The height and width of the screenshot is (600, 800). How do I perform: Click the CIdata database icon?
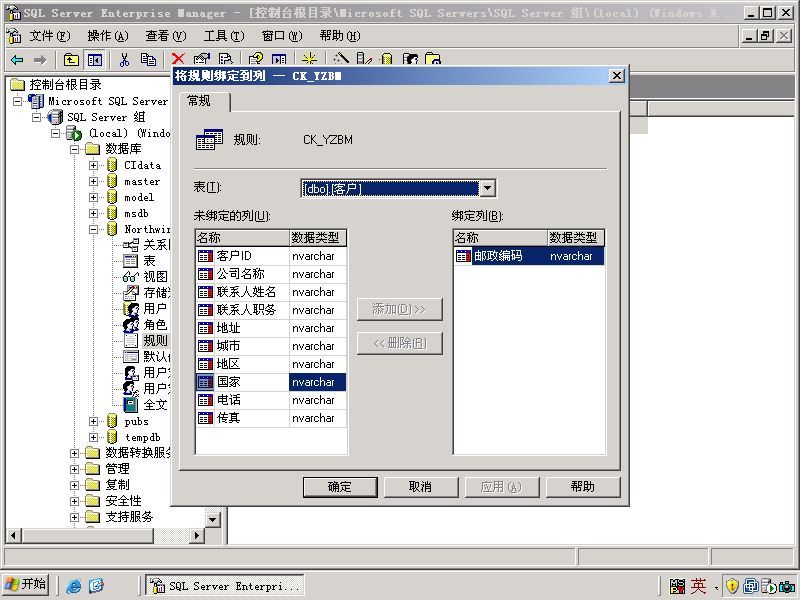[x=112, y=165]
